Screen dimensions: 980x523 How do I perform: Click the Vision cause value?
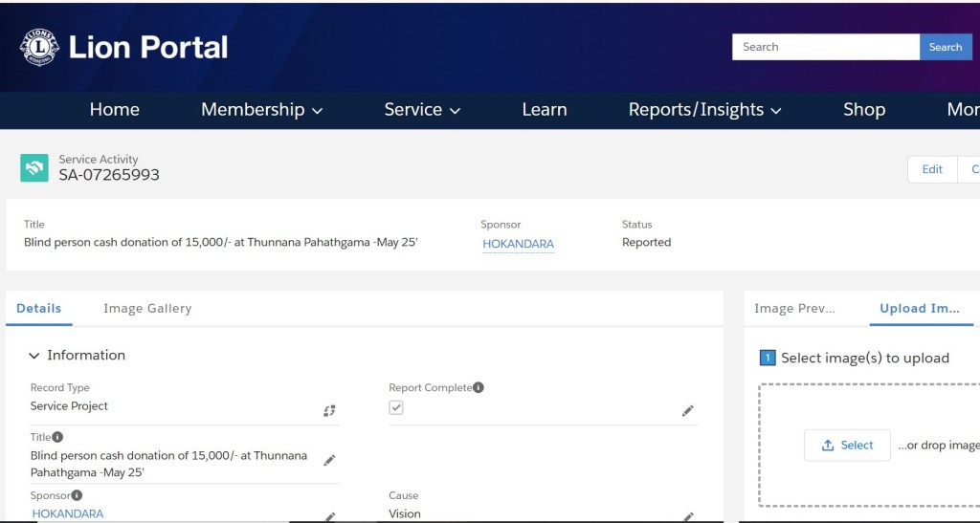(405, 514)
